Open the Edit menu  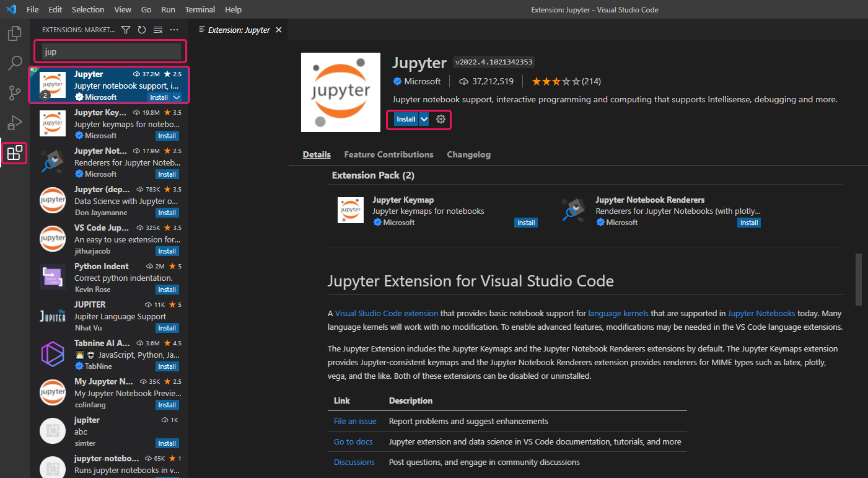(55, 10)
